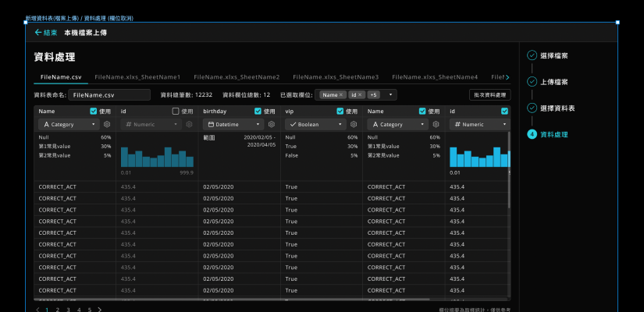Uncheck 使用 for the first Name column

pyautogui.click(x=93, y=112)
